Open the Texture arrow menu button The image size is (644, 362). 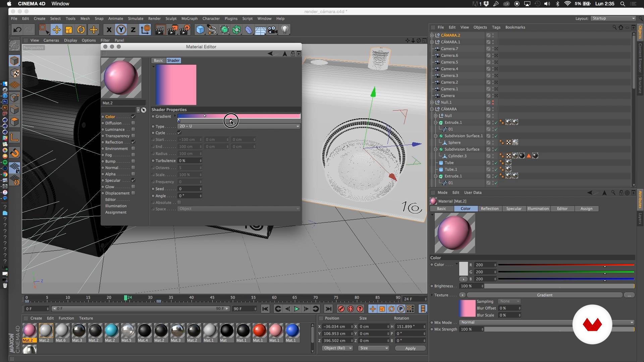[462, 295]
